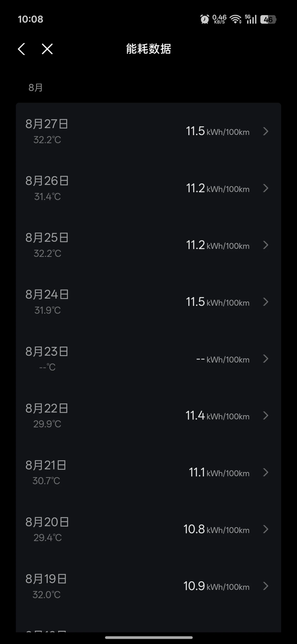Image resolution: width=297 pixels, height=644 pixels.
Task: Tap the back arrow icon
Action: 22,49
